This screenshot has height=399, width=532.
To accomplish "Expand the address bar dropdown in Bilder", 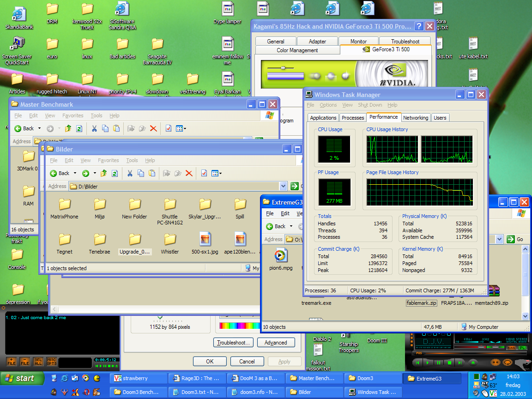I will tap(283, 186).
